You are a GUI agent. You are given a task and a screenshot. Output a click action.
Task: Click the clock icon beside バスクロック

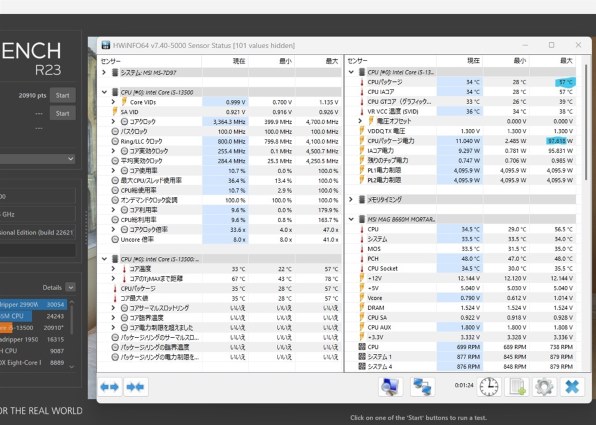pos(115,132)
